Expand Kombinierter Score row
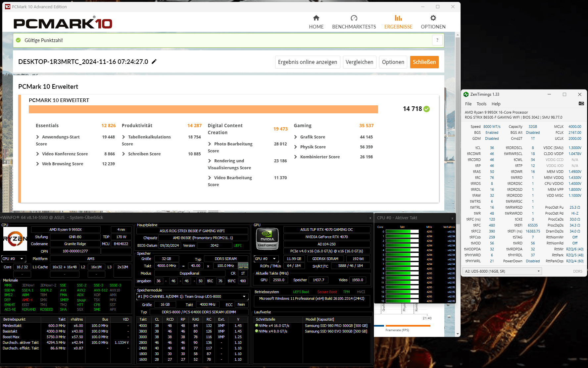 click(296, 157)
